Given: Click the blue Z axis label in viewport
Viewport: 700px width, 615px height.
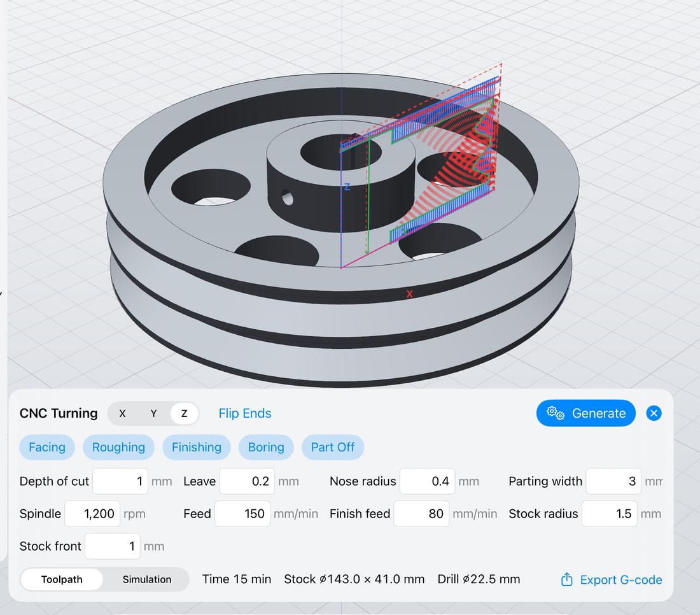Looking at the screenshot, I should (347, 187).
